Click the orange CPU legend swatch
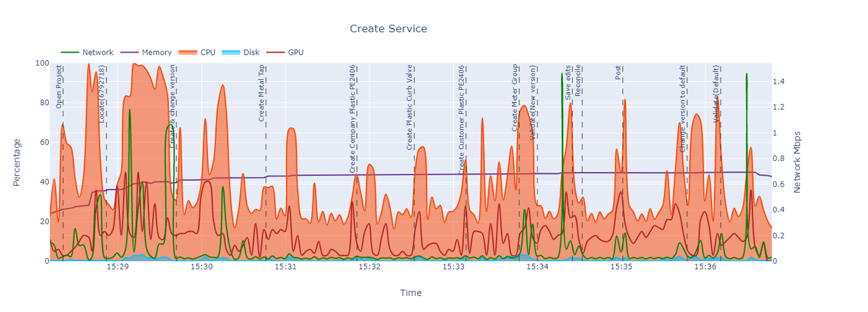The height and width of the screenshot is (312, 868). [x=188, y=52]
